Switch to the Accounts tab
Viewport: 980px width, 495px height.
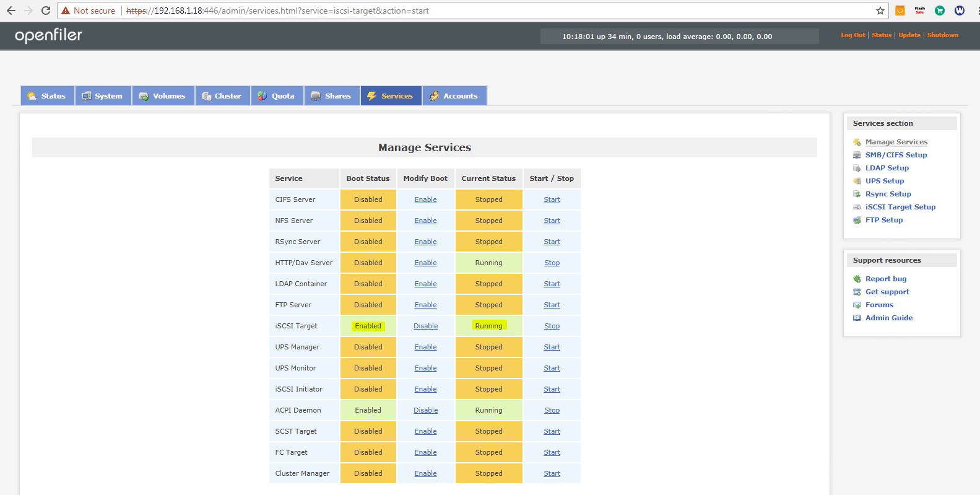(x=454, y=96)
